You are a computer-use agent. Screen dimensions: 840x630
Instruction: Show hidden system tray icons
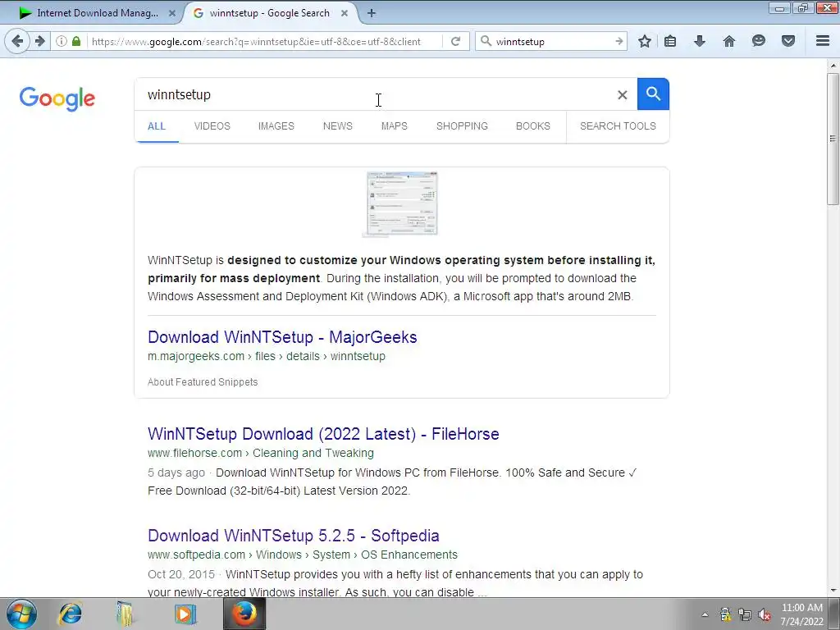[705, 614]
